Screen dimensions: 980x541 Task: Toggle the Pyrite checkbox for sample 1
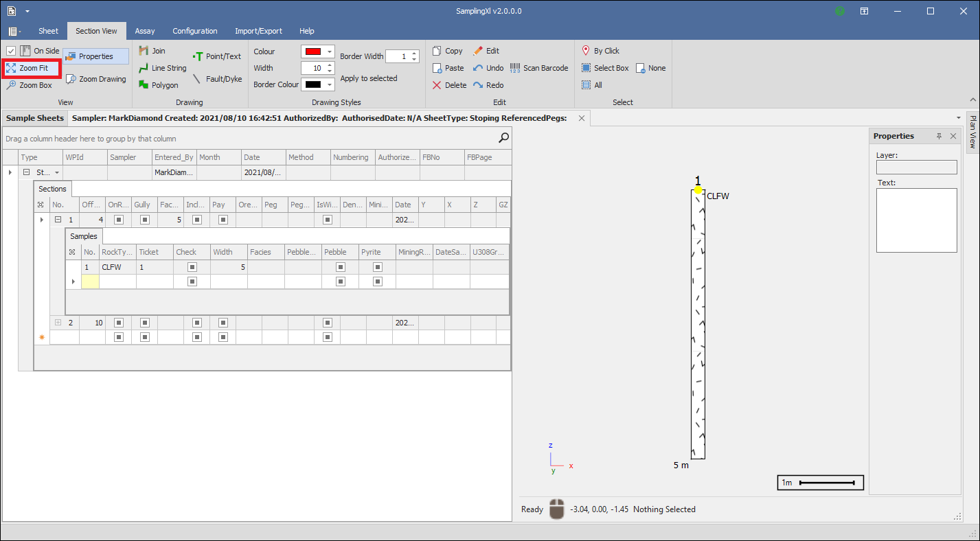pyautogui.click(x=378, y=267)
